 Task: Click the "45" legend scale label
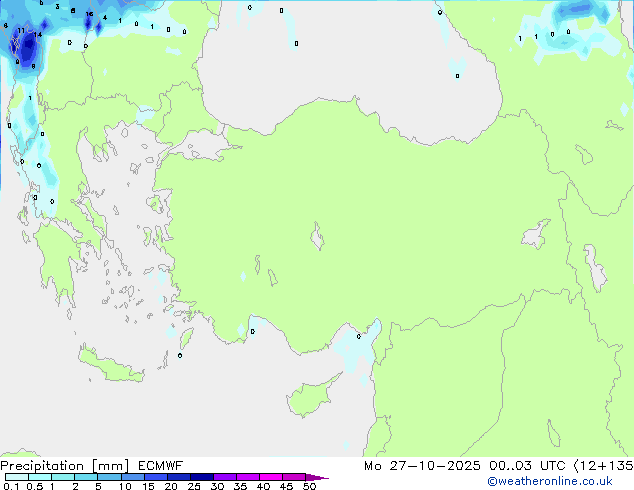(286, 486)
